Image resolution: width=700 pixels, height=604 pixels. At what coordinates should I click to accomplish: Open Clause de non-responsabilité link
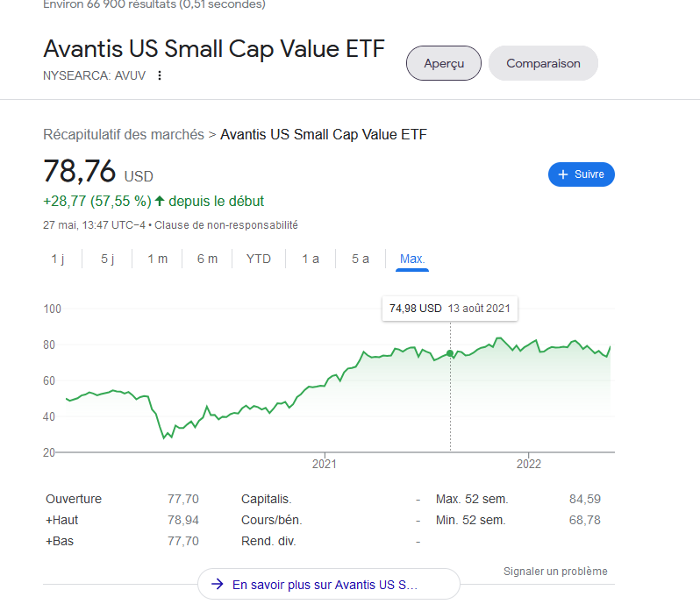point(226,225)
